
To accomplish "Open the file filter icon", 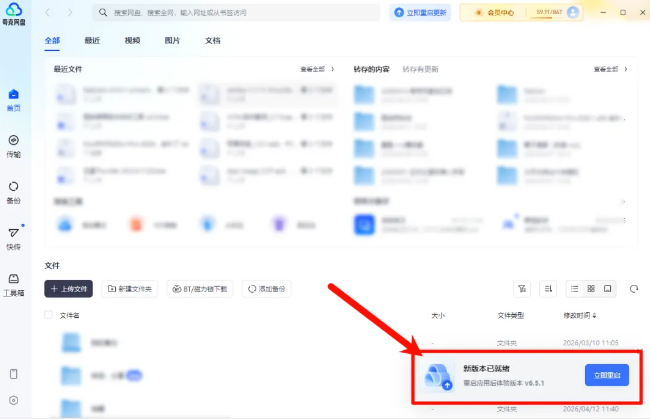I will coord(522,289).
